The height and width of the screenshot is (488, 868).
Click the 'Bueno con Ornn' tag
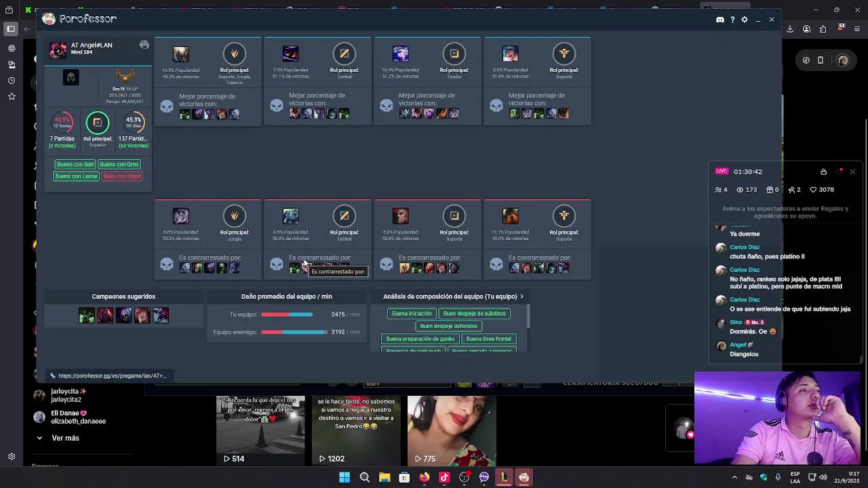pos(119,164)
